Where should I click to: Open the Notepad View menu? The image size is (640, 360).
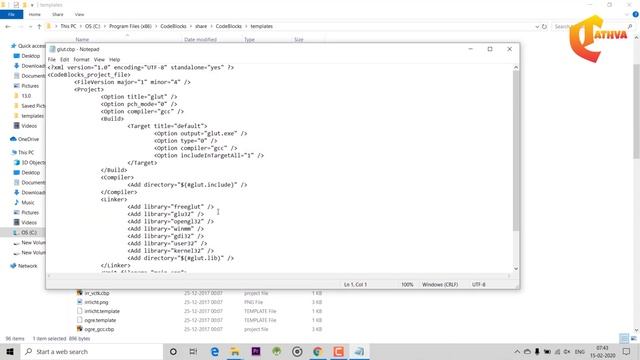99,60
